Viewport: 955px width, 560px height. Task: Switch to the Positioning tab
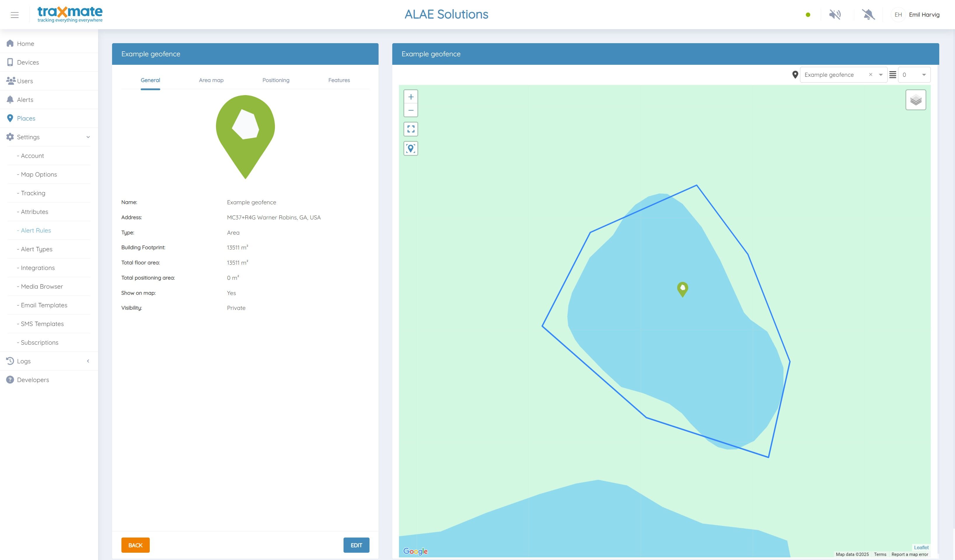pos(276,80)
